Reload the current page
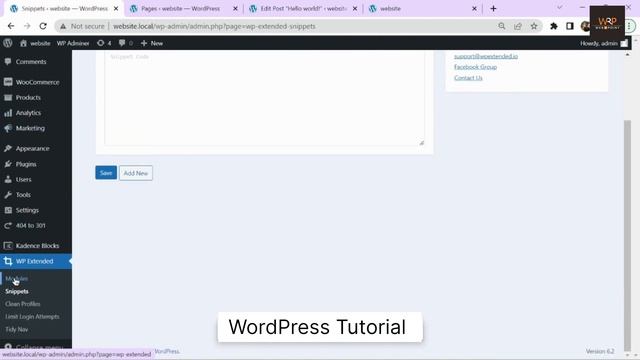 coord(43,26)
